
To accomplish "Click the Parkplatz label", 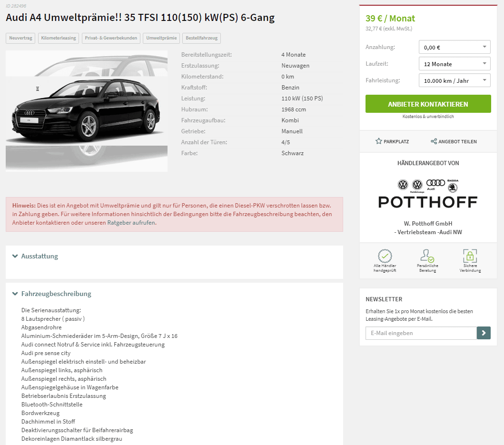I will (396, 141).
